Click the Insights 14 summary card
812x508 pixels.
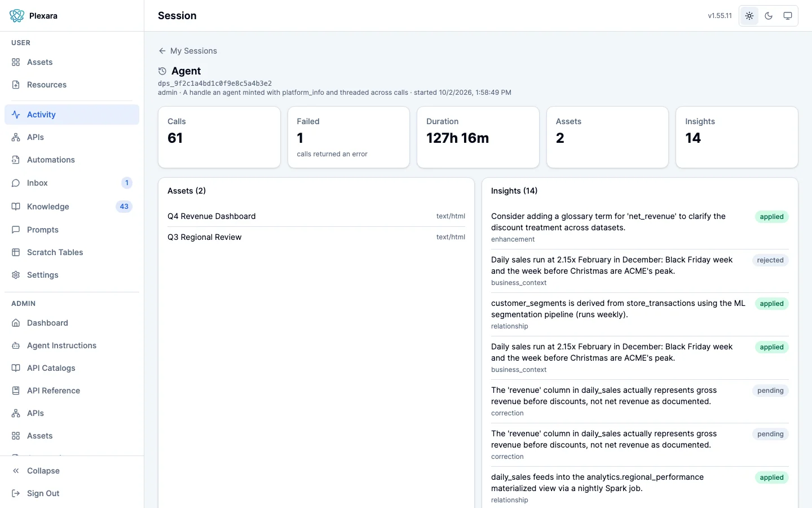(737, 137)
